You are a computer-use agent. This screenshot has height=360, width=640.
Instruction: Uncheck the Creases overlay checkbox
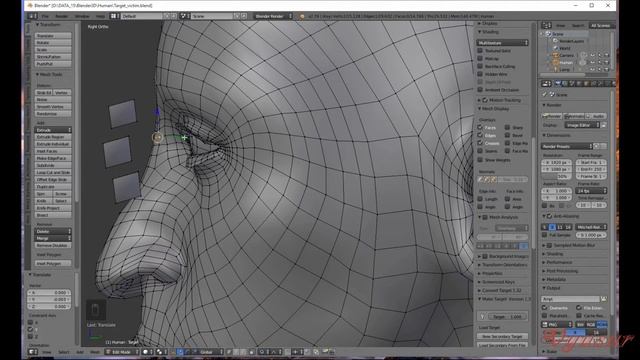[x=480, y=143]
